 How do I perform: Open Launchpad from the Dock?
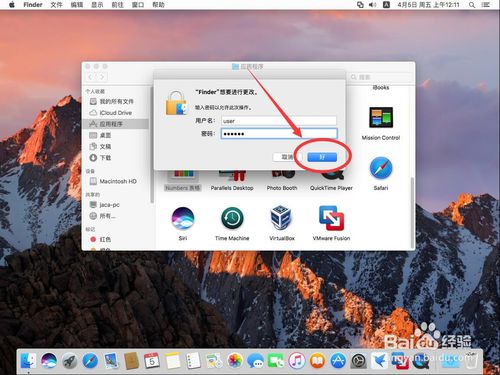point(70,361)
